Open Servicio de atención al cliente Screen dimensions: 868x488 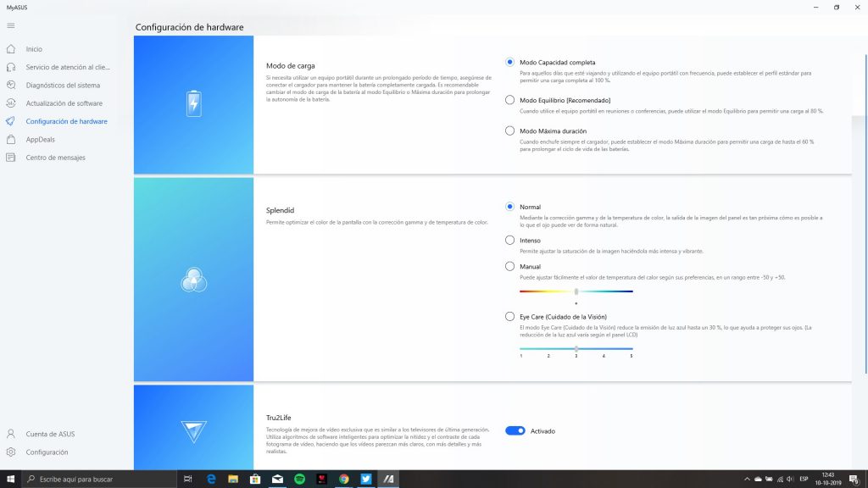[68, 68]
